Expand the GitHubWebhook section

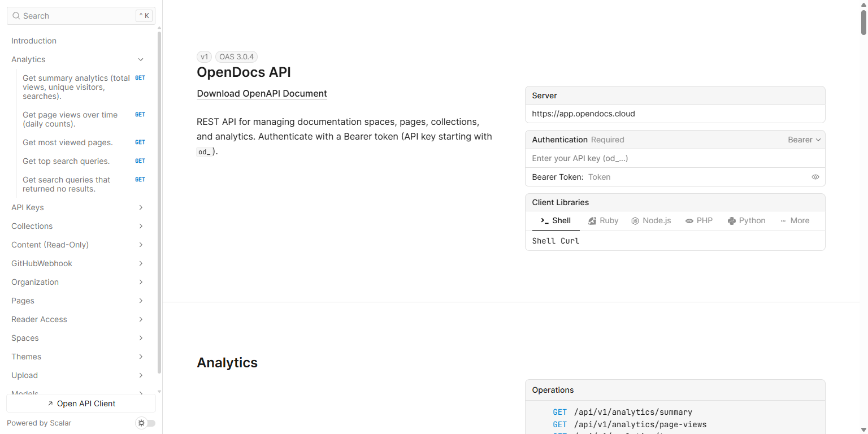pos(141,263)
